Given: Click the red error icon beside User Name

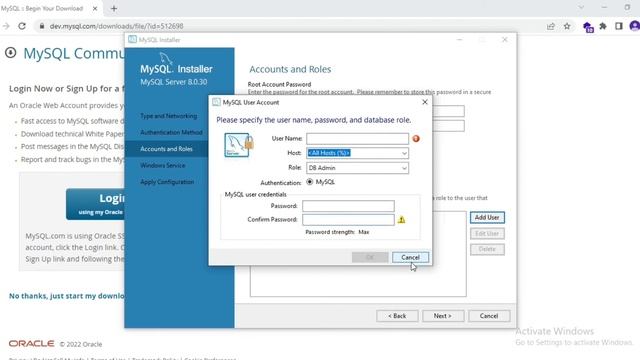Looking at the screenshot, I should [416, 138].
